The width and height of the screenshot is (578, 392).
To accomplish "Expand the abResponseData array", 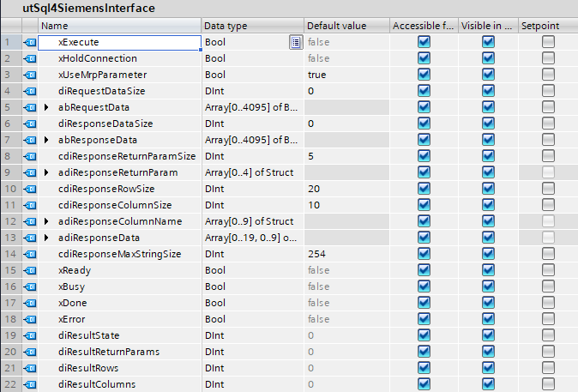I will 46,140.
